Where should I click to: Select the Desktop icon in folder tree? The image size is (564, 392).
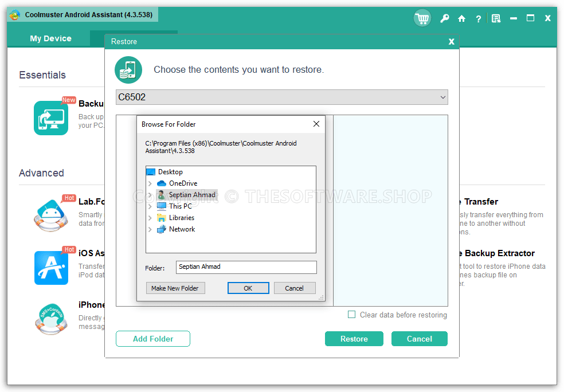pyautogui.click(x=151, y=172)
